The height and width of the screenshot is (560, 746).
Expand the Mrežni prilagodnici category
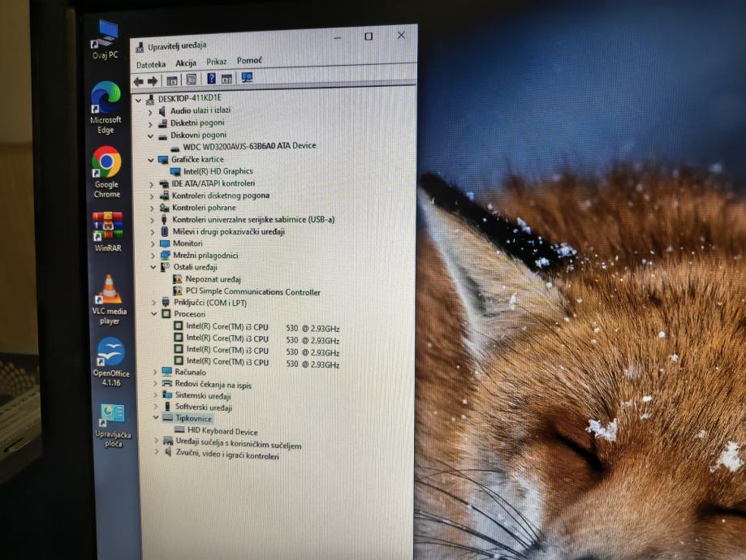[153, 256]
